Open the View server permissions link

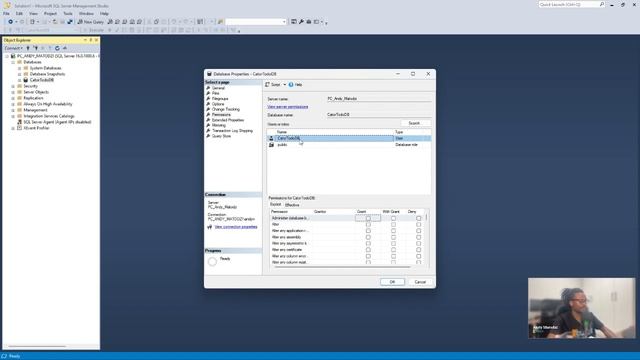[x=288, y=107]
